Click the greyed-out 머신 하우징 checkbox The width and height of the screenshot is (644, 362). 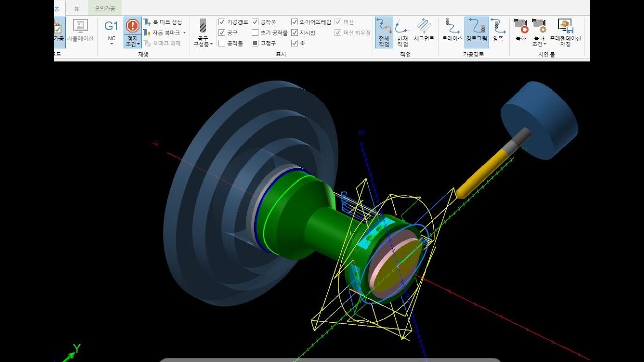338,33
